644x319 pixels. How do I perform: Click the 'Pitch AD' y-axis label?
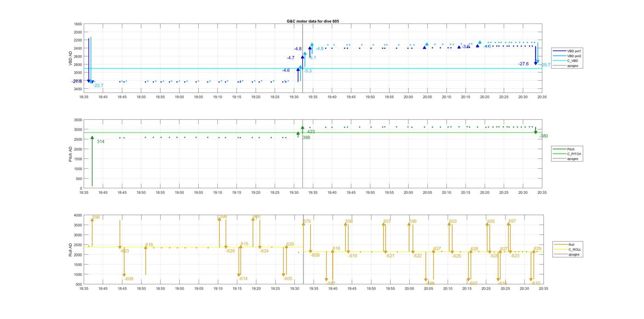click(x=70, y=153)
